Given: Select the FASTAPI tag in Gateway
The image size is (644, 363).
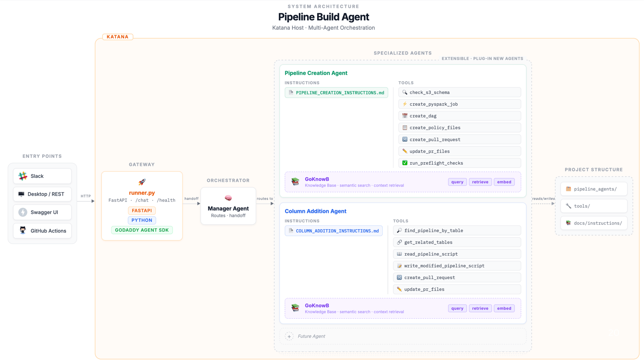Looking at the screenshot, I should point(142,210).
